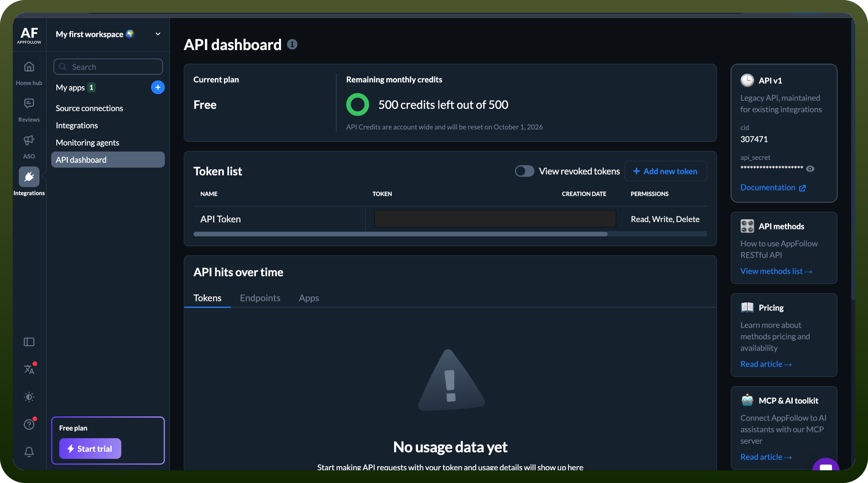The image size is (868, 483).
Task: Open the Pricing Read article link
Action: pos(766,364)
